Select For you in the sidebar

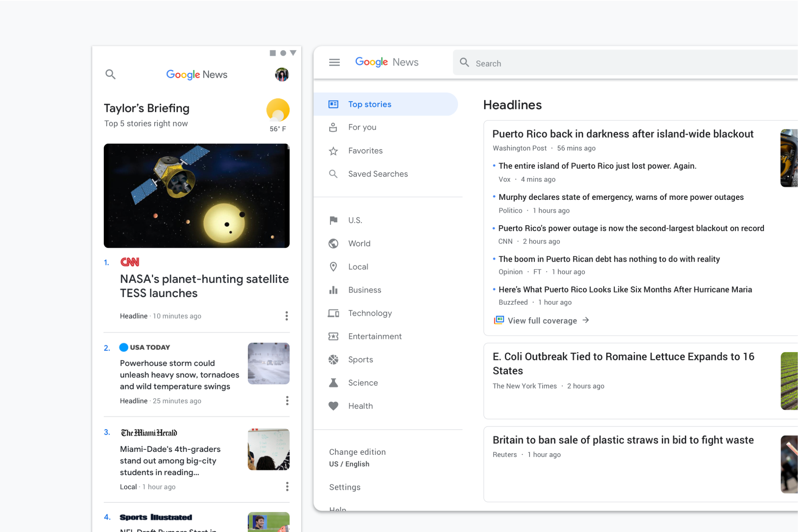pos(362,127)
